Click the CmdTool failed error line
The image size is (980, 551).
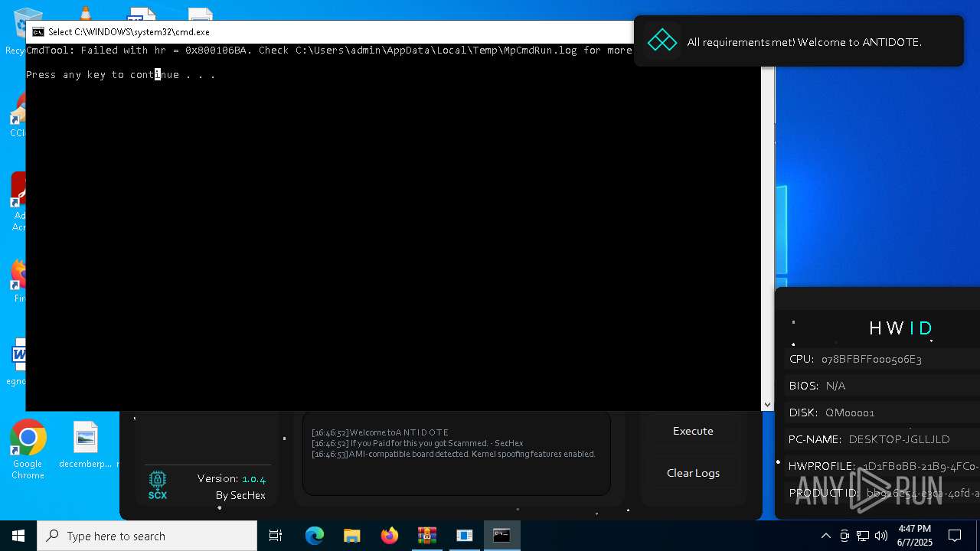329,50
